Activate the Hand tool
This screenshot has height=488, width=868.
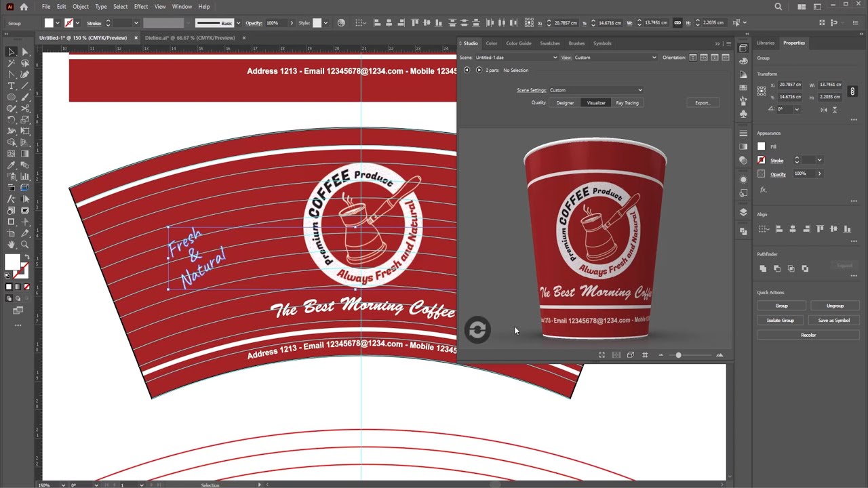point(12,245)
